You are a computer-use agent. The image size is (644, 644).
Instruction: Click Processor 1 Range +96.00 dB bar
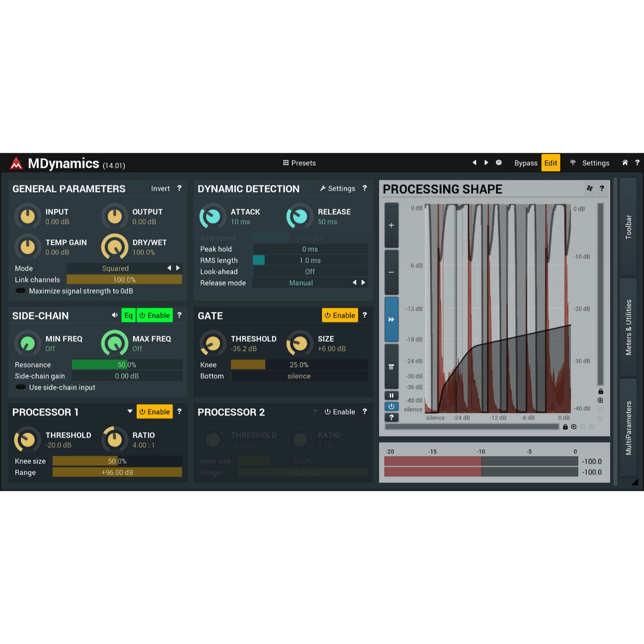coord(117,472)
